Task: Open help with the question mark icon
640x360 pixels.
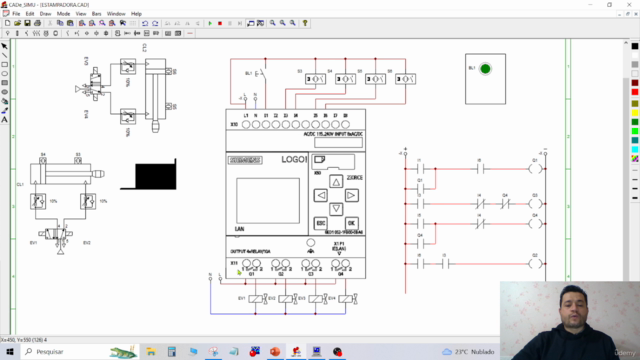Action: click(x=305, y=23)
